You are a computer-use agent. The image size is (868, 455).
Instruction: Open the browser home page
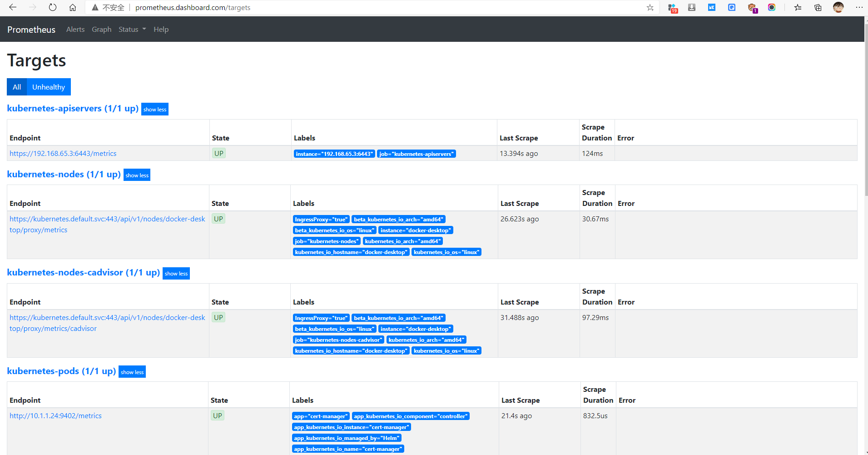pyautogui.click(x=73, y=7)
